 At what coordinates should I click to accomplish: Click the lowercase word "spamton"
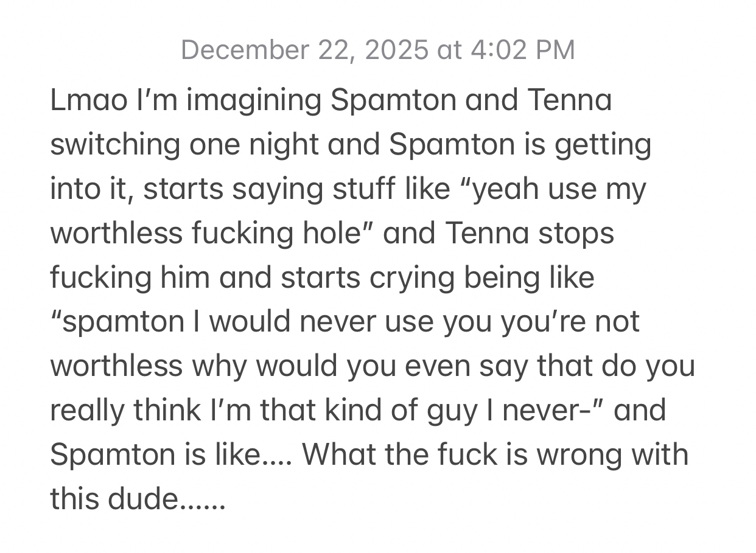click(122, 322)
